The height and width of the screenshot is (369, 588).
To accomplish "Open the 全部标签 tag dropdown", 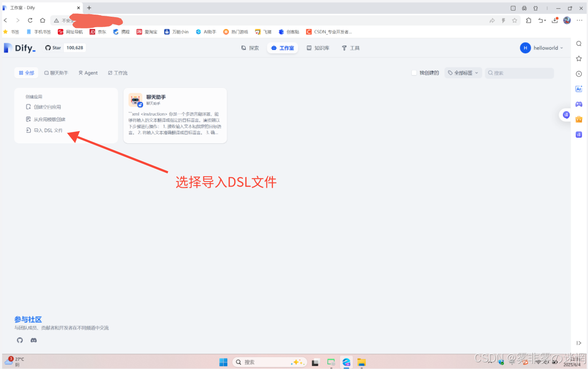I will pyautogui.click(x=463, y=73).
